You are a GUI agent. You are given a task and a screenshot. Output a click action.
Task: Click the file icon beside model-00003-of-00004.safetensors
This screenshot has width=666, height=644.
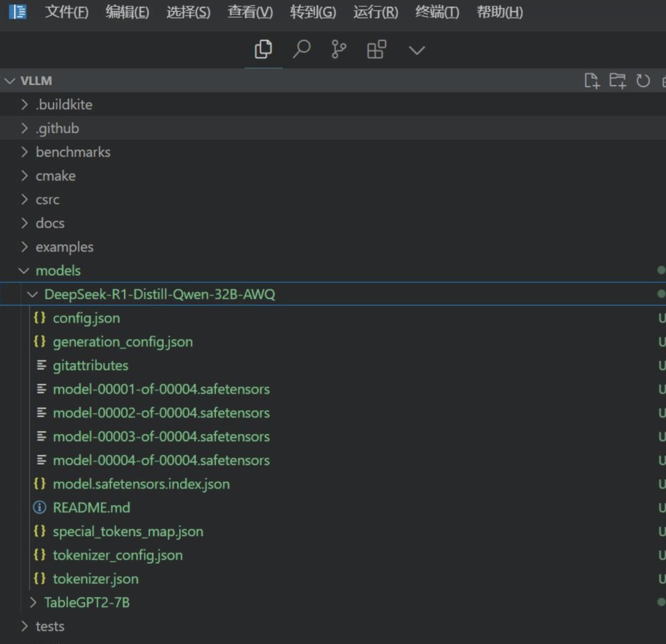pos(41,437)
